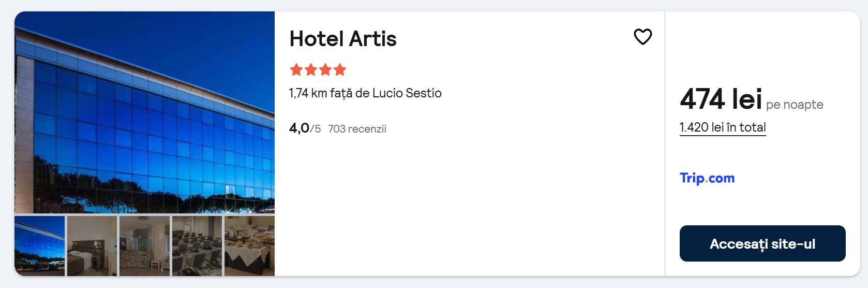Select the bedroom photo thumbnail
The height and width of the screenshot is (288, 868).
tap(92, 246)
